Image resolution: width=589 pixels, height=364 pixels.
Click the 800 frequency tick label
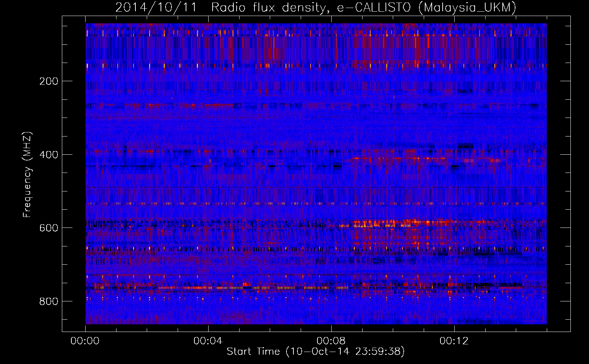pyautogui.click(x=48, y=301)
